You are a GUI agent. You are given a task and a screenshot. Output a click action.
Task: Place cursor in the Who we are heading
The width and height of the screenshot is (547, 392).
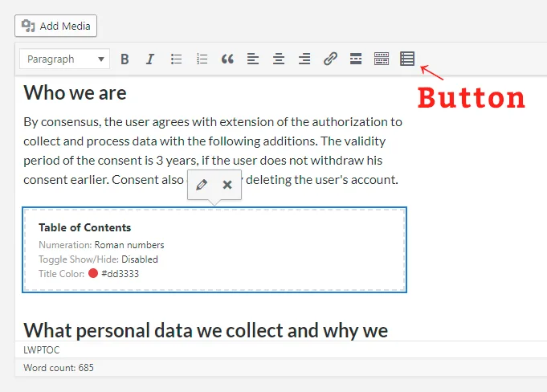[75, 93]
